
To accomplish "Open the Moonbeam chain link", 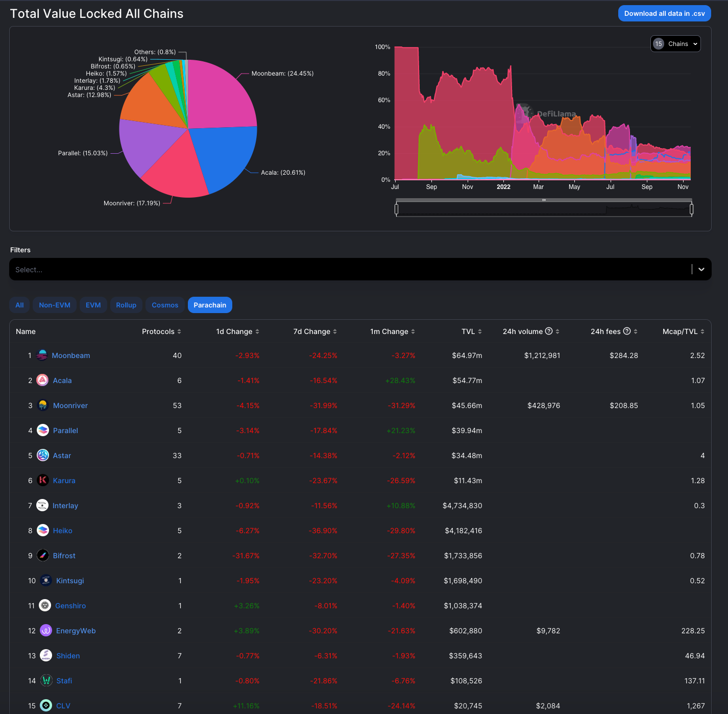I will (71, 355).
